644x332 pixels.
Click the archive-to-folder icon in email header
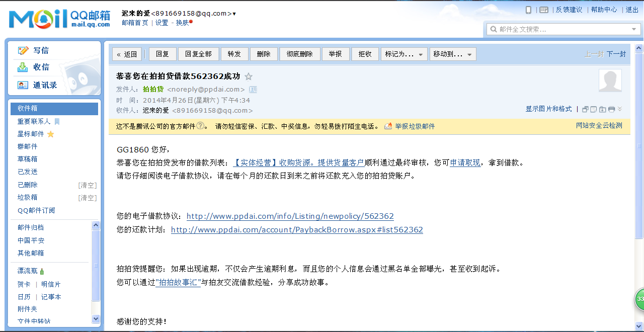602,109
